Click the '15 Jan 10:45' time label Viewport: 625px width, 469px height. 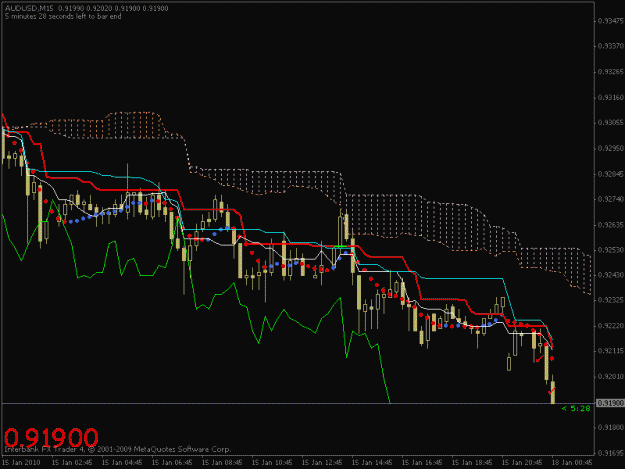(272, 463)
